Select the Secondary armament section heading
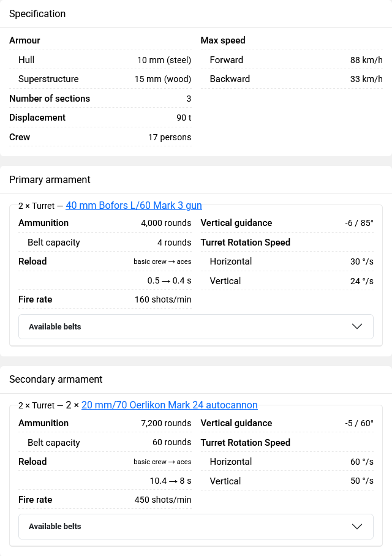 coord(56,380)
